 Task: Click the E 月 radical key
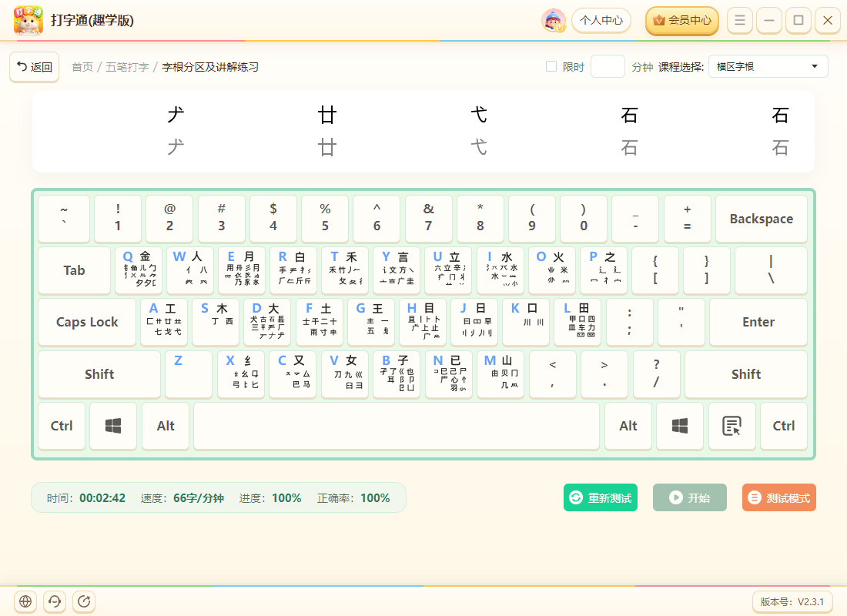[242, 270]
